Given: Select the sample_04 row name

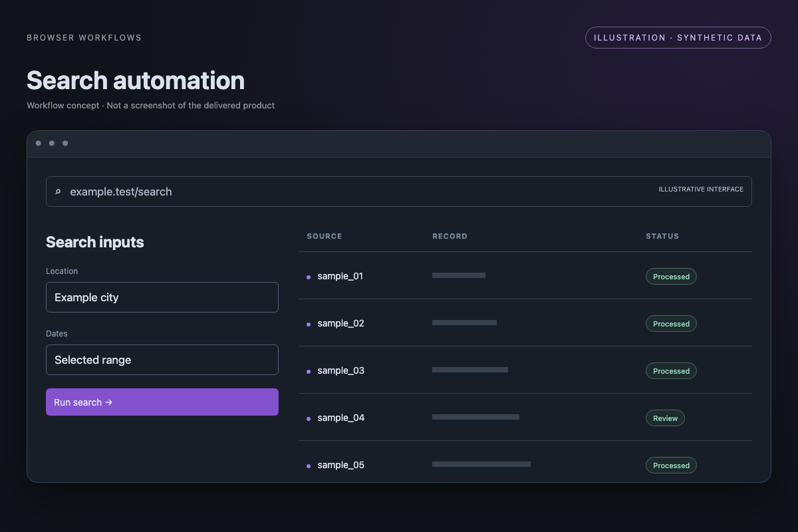Looking at the screenshot, I should coord(341,418).
